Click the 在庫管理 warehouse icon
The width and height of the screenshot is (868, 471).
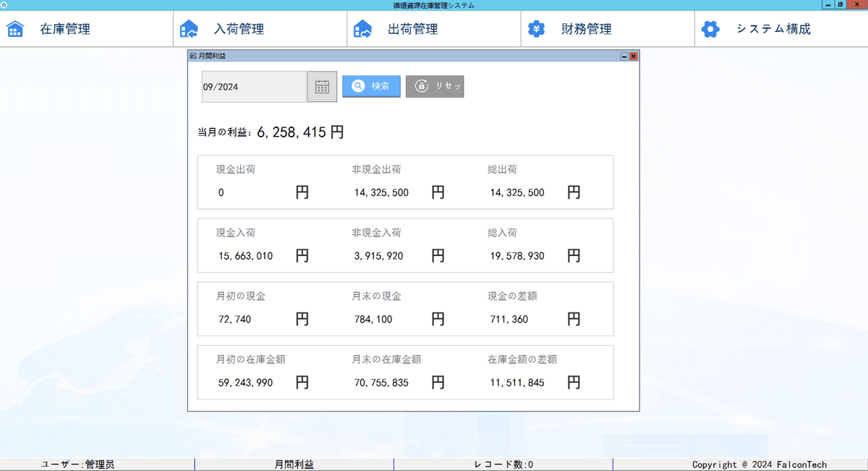coord(15,30)
